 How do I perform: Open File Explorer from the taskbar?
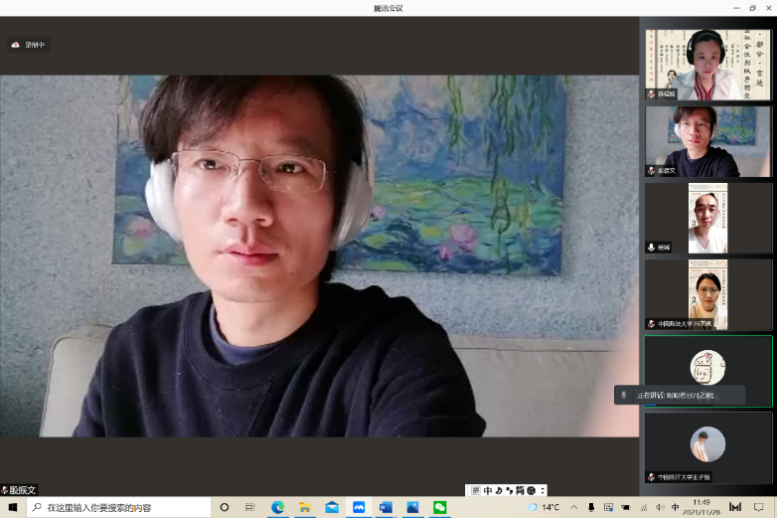tap(305, 508)
